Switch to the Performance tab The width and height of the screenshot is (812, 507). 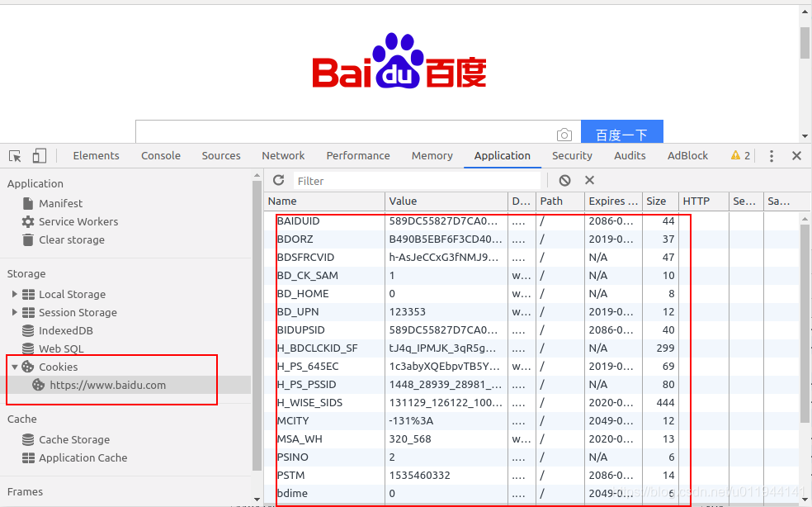[358, 155]
